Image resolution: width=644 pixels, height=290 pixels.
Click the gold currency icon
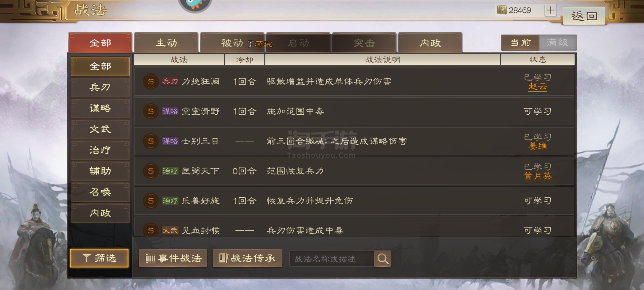502,10
